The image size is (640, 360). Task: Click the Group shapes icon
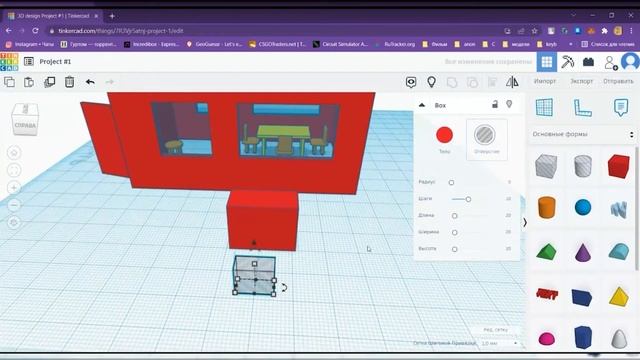click(452, 82)
